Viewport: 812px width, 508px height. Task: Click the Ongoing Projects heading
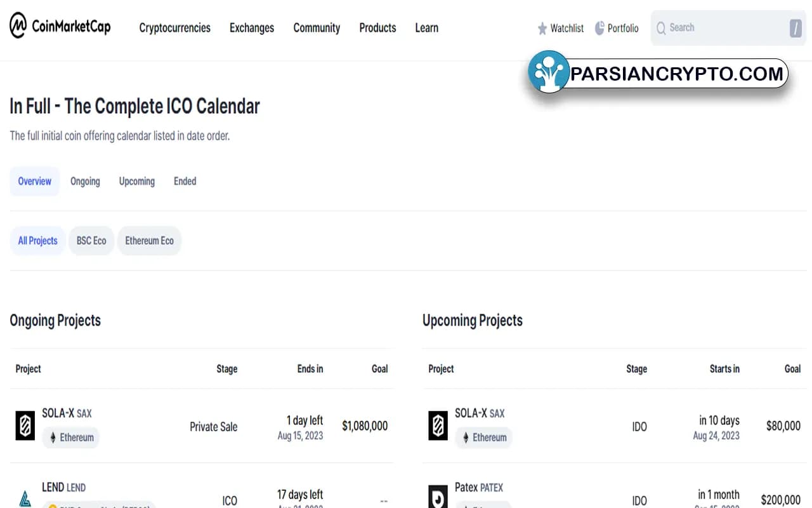(x=55, y=321)
